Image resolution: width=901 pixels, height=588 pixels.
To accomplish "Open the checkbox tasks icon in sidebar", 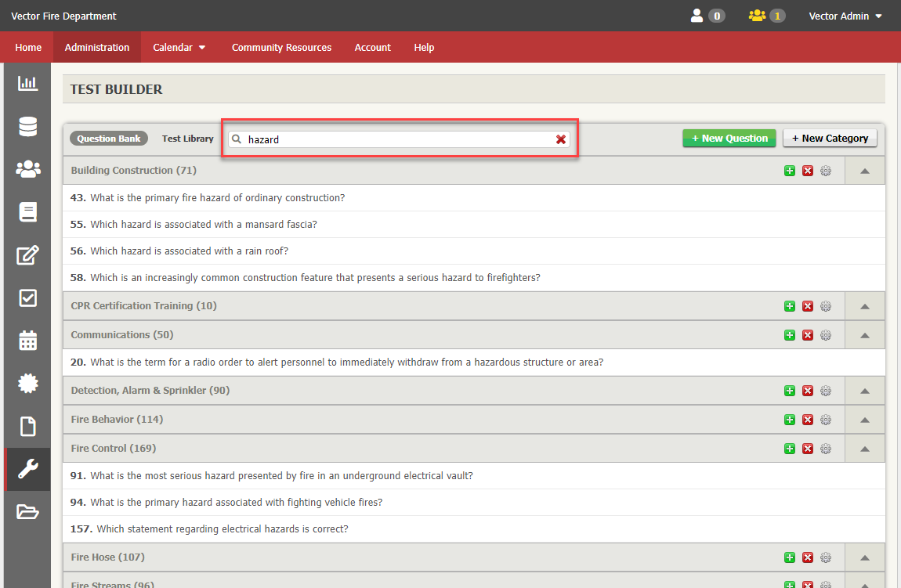I will 27,298.
